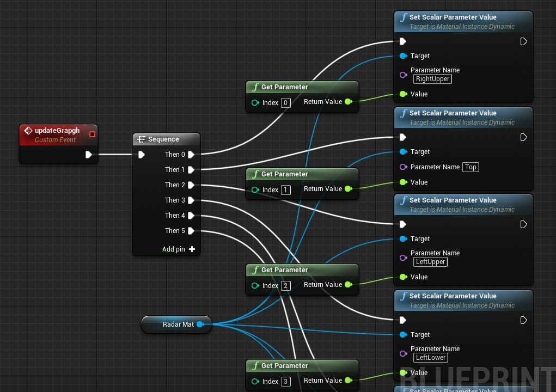556x392 pixels.
Task: Click Value pin on the Top node
Action: [403, 182]
